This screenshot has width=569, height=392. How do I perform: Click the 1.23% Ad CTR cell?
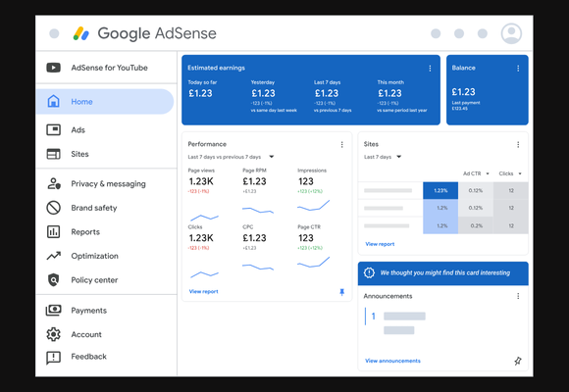(440, 190)
